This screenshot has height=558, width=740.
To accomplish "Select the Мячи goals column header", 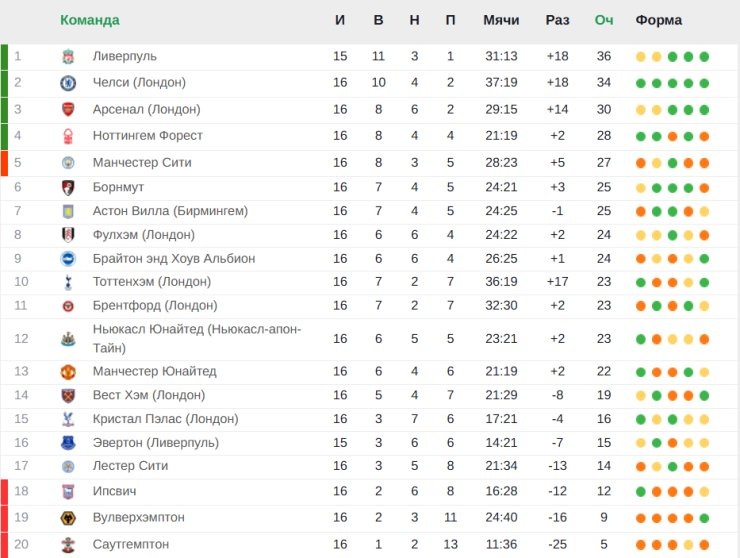I will (x=501, y=20).
